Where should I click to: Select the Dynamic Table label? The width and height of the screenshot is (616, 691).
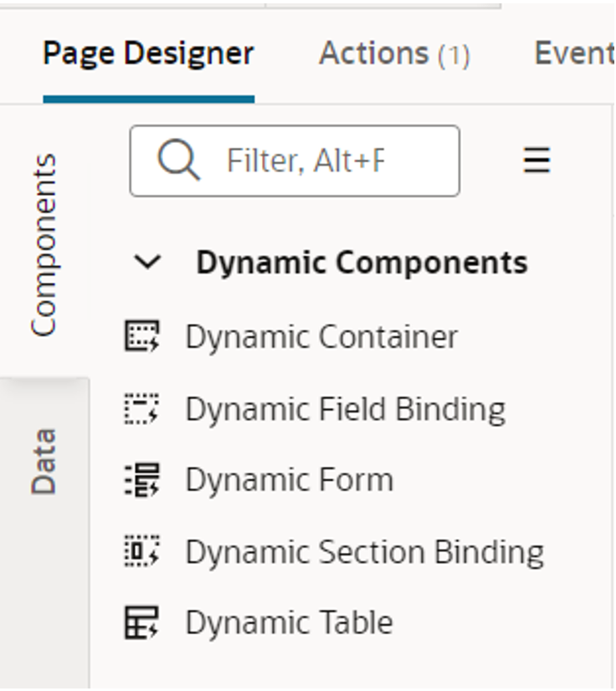tap(289, 623)
